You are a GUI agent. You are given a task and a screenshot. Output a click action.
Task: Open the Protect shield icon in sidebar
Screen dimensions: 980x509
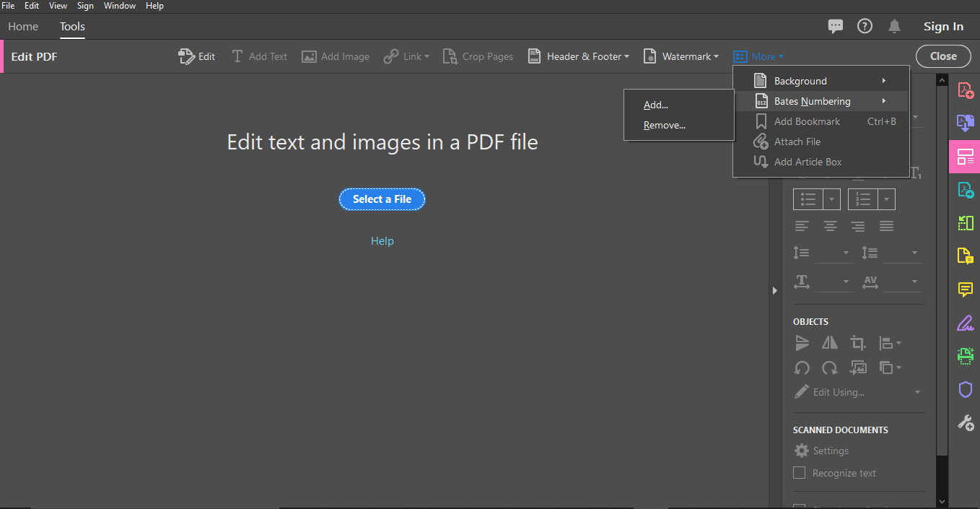point(965,390)
